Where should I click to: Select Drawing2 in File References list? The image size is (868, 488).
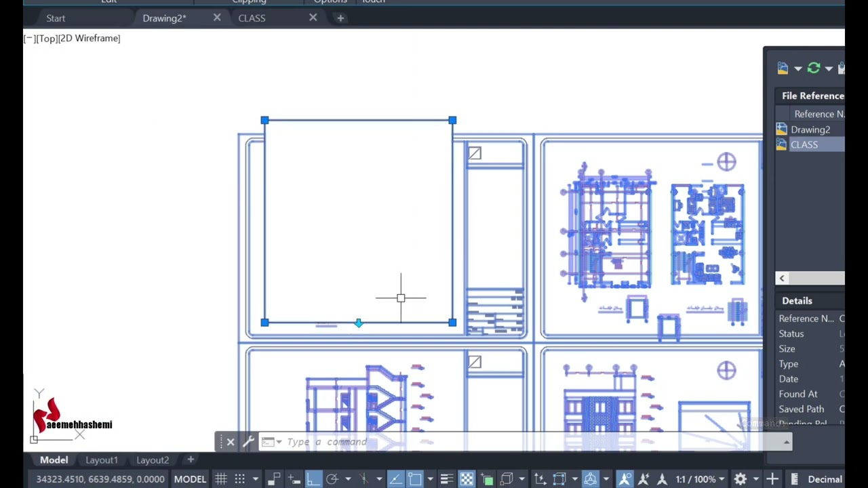[810, 129]
